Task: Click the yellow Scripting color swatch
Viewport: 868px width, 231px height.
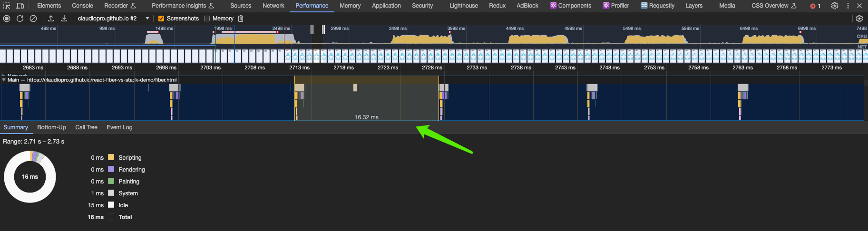Action: tap(111, 157)
